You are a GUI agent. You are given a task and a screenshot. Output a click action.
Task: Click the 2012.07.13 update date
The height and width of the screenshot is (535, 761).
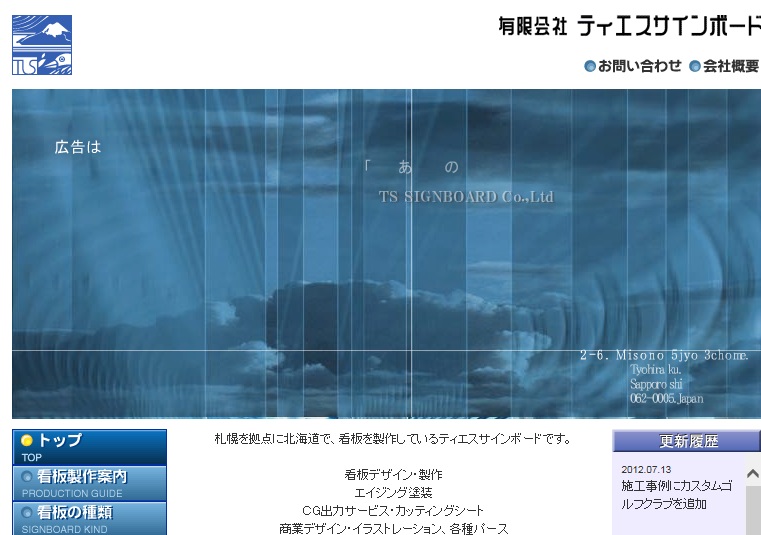pos(646,469)
